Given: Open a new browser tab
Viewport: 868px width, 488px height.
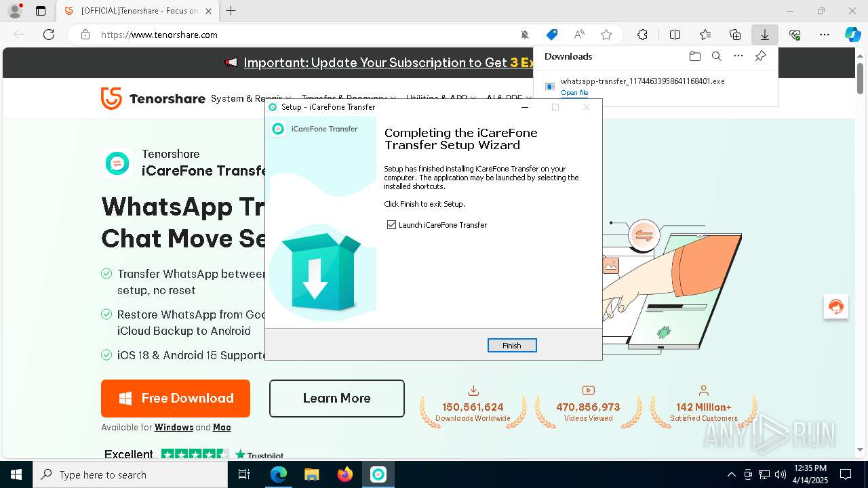Looking at the screenshot, I should click(x=231, y=11).
